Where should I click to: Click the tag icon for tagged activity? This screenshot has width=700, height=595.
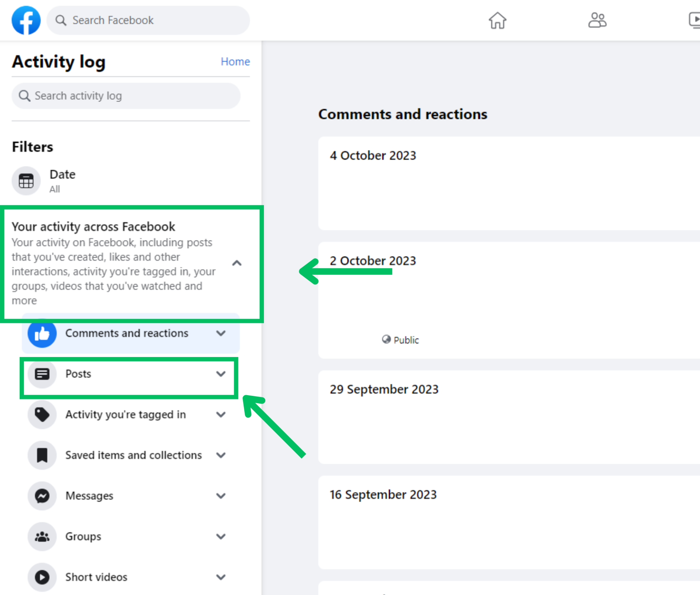click(42, 415)
